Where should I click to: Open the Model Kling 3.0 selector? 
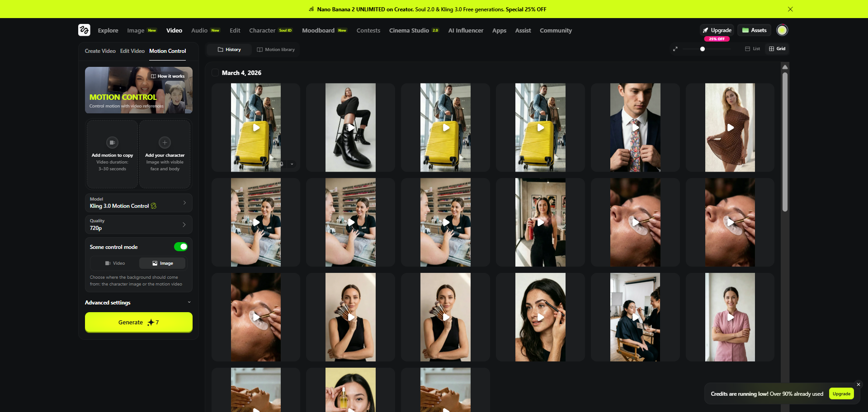coord(138,203)
